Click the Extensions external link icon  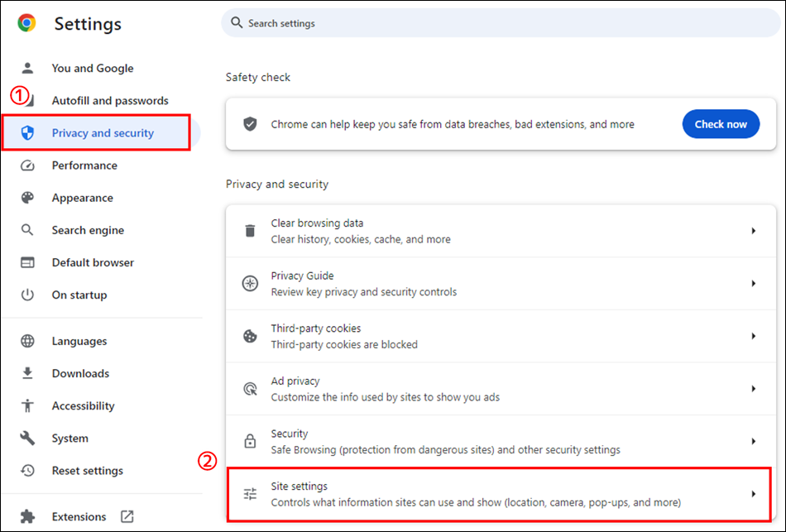click(127, 516)
